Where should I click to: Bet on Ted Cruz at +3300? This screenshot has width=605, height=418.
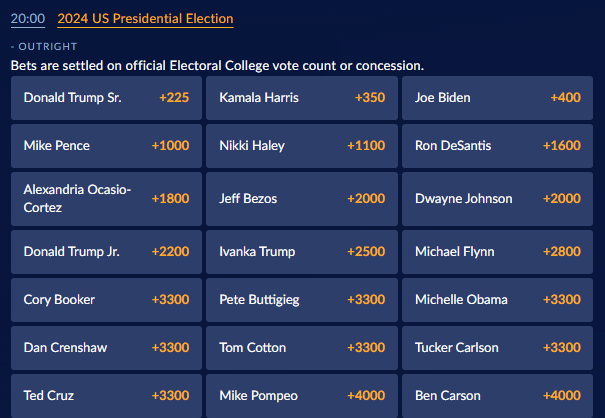tap(106, 396)
